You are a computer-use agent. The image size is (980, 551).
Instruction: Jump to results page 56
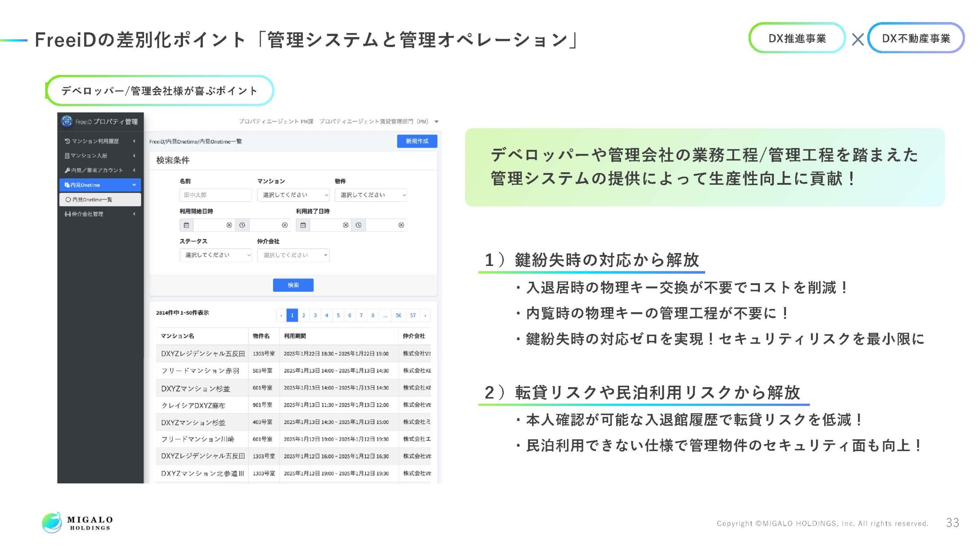tap(399, 315)
